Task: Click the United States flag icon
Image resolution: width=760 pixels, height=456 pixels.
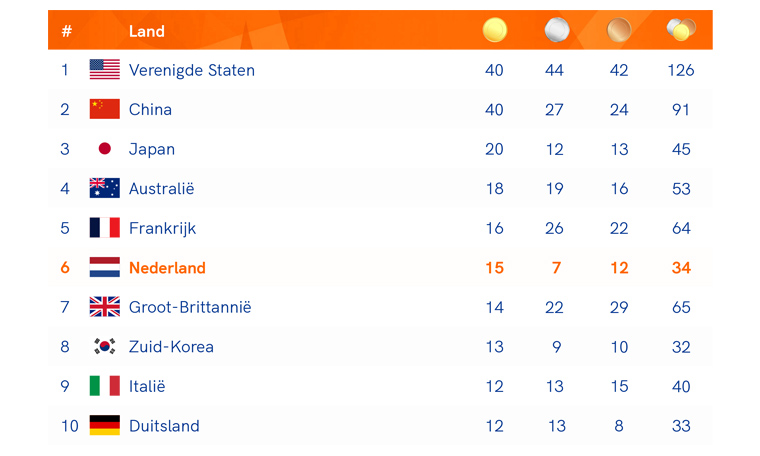Action: (x=104, y=70)
